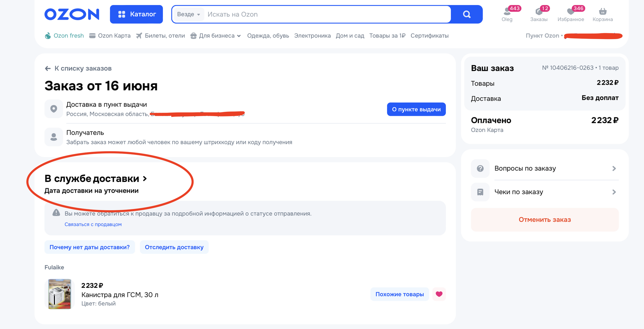Open Товары за 1₽ link
The height and width of the screenshot is (329, 644).
pyautogui.click(x=387, y=36)
